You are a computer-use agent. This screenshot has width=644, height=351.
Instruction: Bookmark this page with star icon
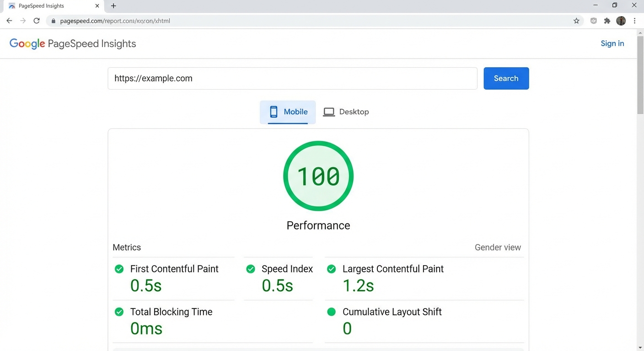576,21
